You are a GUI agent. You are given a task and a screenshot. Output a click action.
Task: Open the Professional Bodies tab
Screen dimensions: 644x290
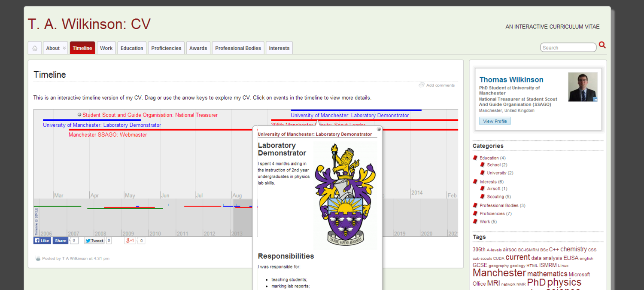click(238, 48)
